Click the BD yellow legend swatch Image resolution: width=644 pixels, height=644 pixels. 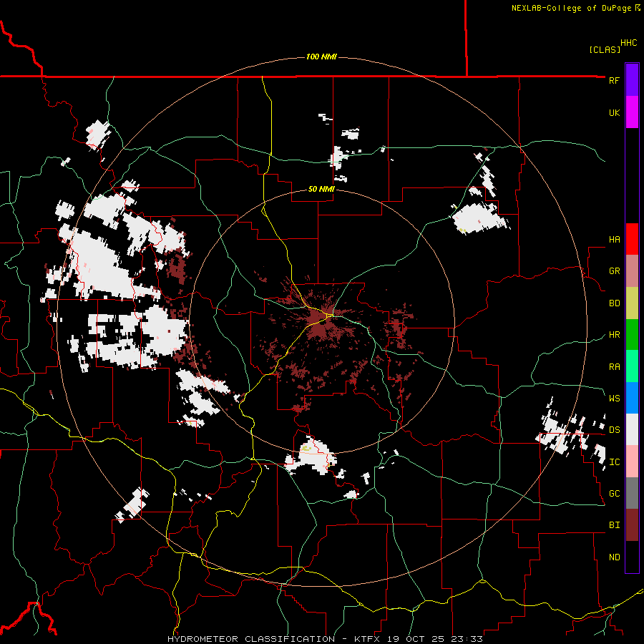tap(632, 303)
